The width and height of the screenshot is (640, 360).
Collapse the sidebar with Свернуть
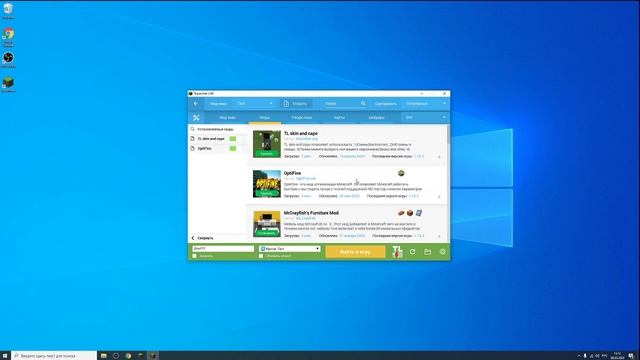203,238
